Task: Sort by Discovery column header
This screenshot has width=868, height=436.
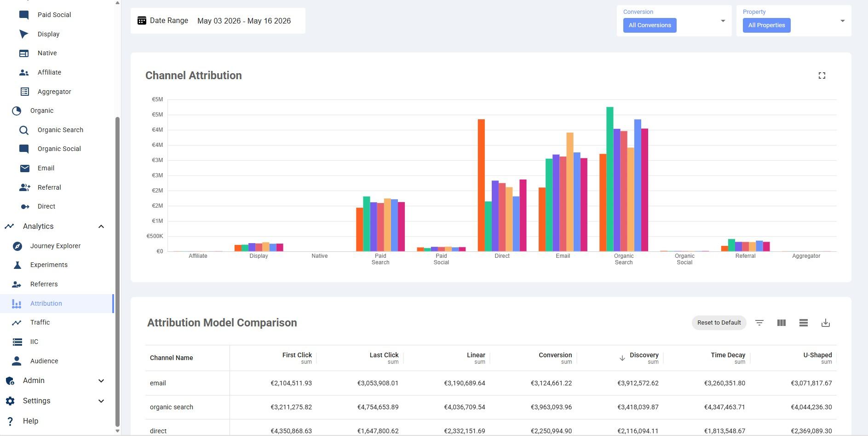Action: click(644, 355)
